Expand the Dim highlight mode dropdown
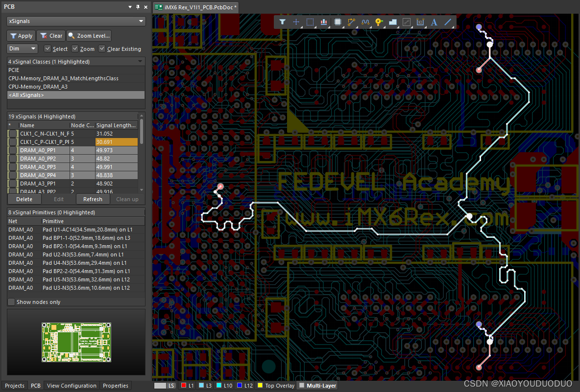This screenshot has width=580, height=392. (x=23, y=49)
